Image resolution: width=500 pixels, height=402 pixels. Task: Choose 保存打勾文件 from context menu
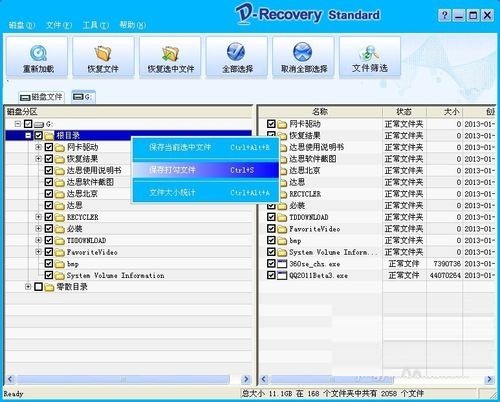point(206,170)
